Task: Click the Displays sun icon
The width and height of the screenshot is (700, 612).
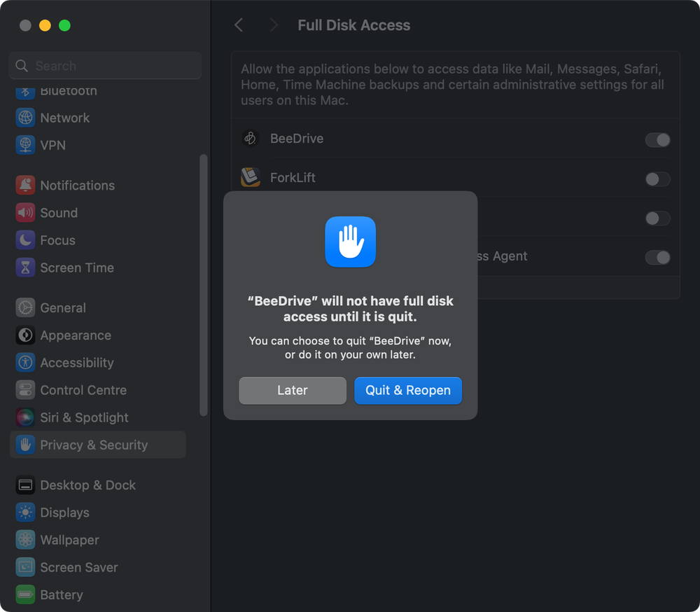Action: (25, 513)
